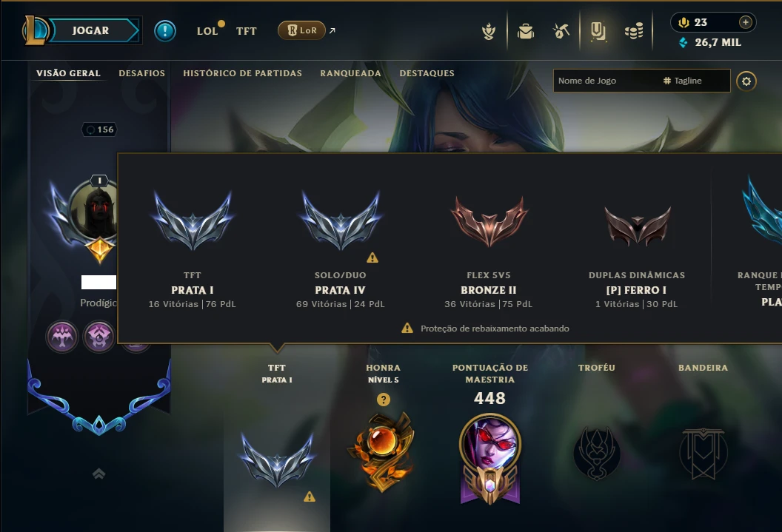Open the Clash trophy icon in top bar
Screen dimensions: 782x532
pos(489,31)
